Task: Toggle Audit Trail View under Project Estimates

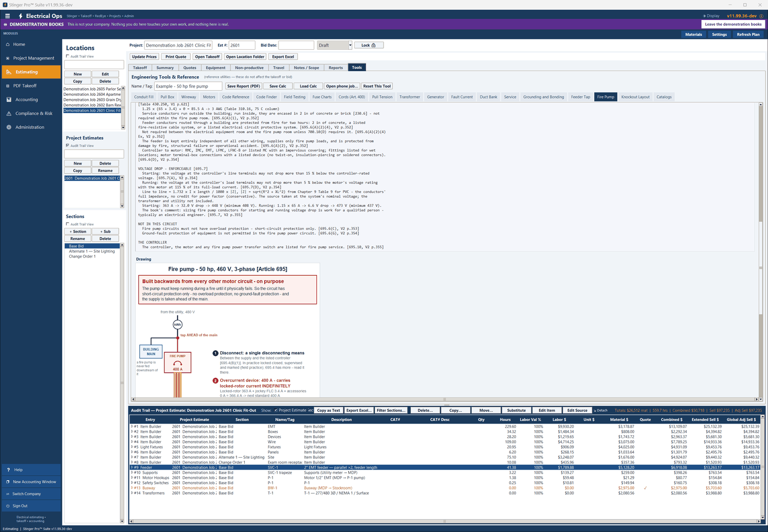Action: [x=68, y=145]
